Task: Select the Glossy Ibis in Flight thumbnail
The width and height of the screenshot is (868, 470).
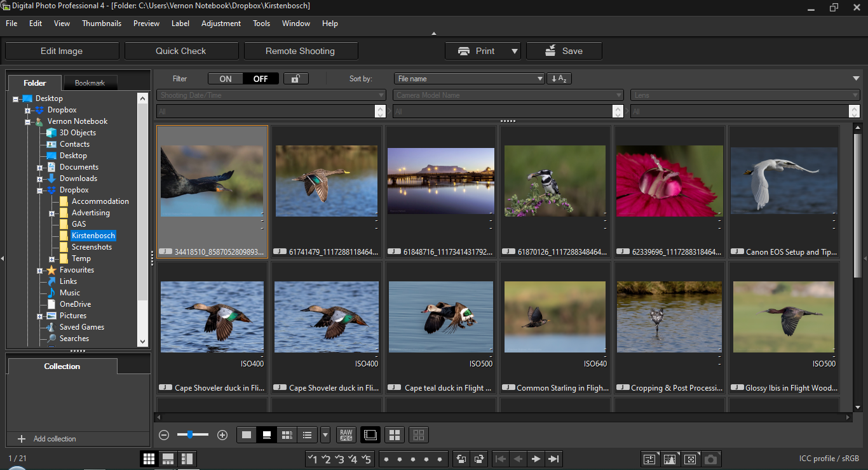Action: click(783, 327)
